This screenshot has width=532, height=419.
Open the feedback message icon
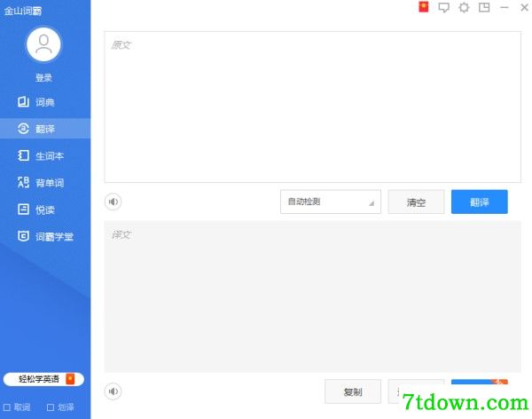(x=444, y=7)
